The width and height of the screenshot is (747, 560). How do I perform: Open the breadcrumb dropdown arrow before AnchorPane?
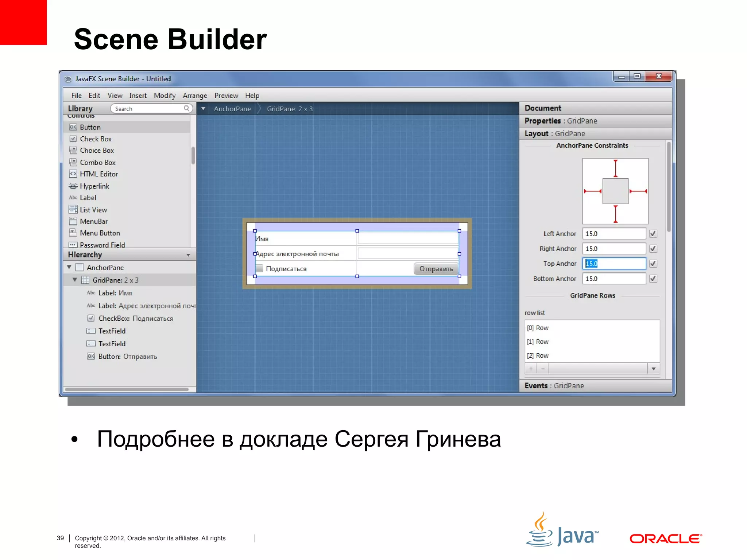pos(203,109)
